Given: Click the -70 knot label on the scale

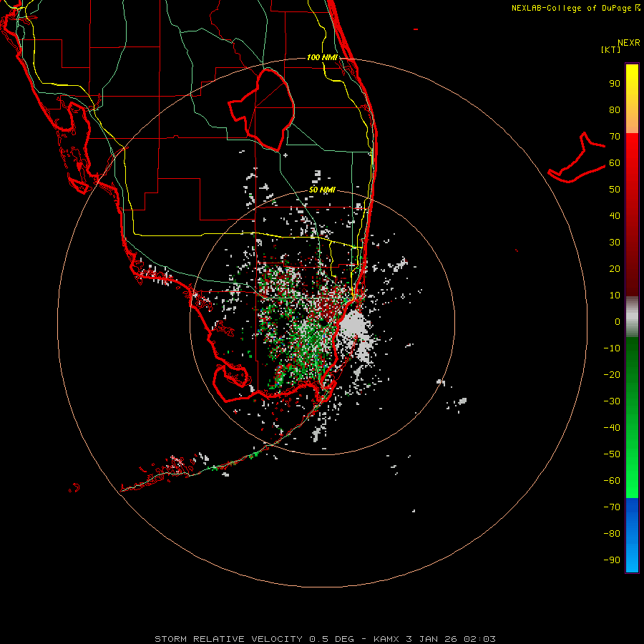Looking at the screenshot, I should [612, 507].
